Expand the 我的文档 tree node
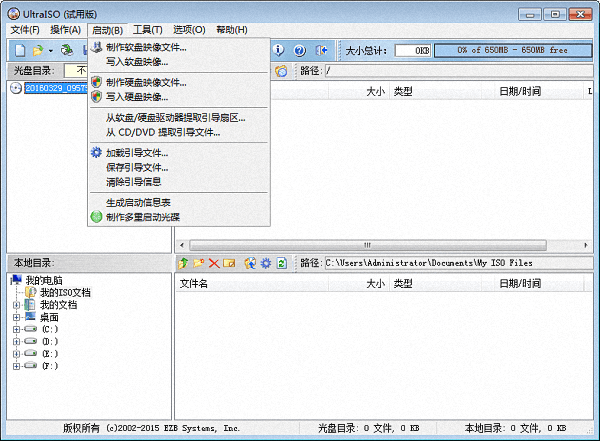 (16, 305)
